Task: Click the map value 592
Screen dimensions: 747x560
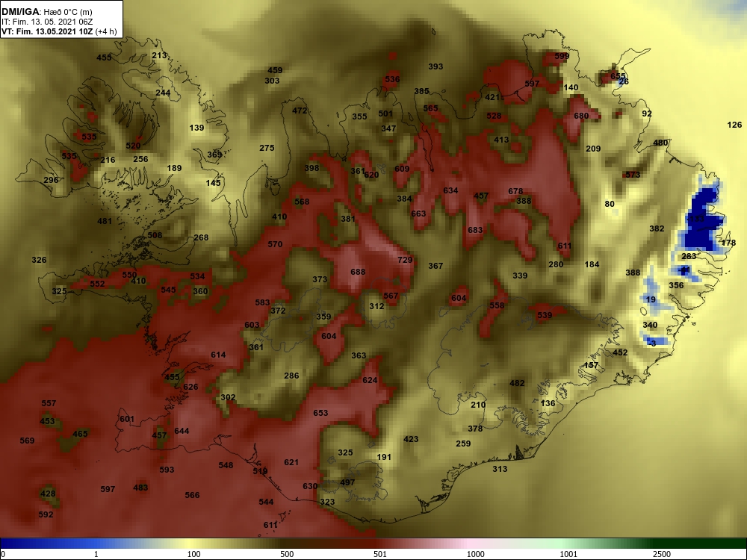Action: click(x=46, y=514)
